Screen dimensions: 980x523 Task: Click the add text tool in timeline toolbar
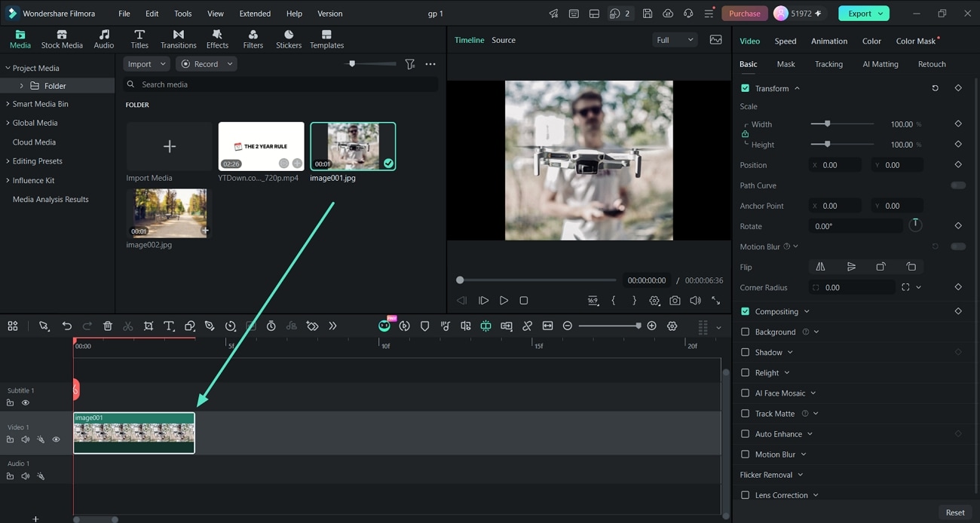(169, 326)
